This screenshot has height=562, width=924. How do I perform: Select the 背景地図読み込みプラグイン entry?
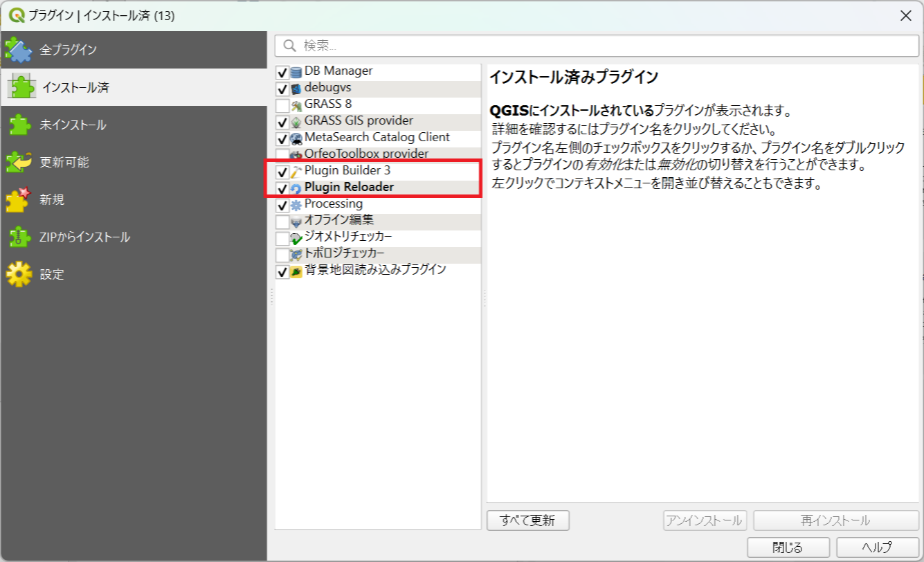pos(375,271)
